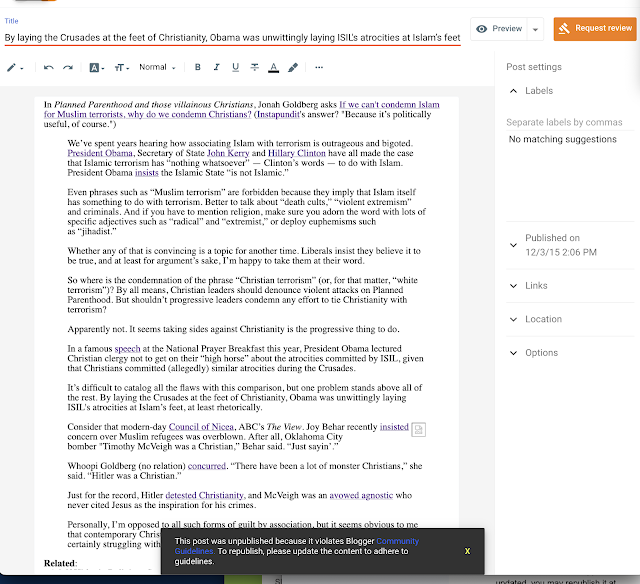The image size is (640, 584).
Task: Click the Separate labels by commas field
Action: click(570, 122)
